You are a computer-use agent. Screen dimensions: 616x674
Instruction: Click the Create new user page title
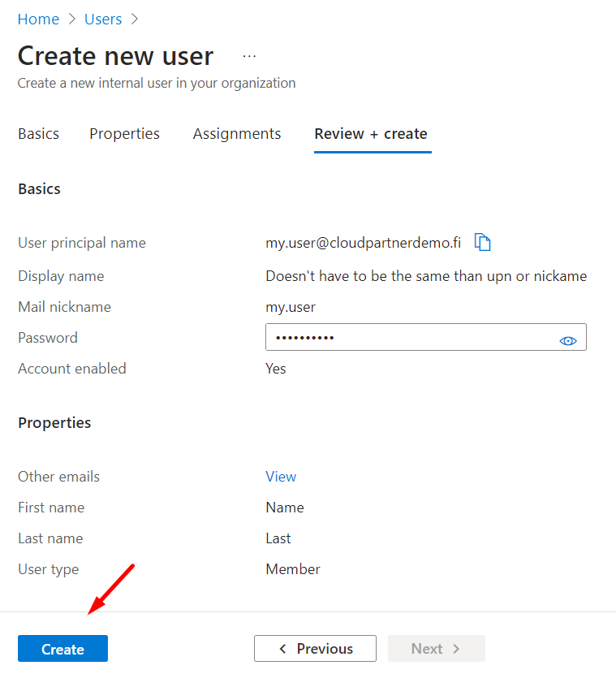[x=115, y=56]
